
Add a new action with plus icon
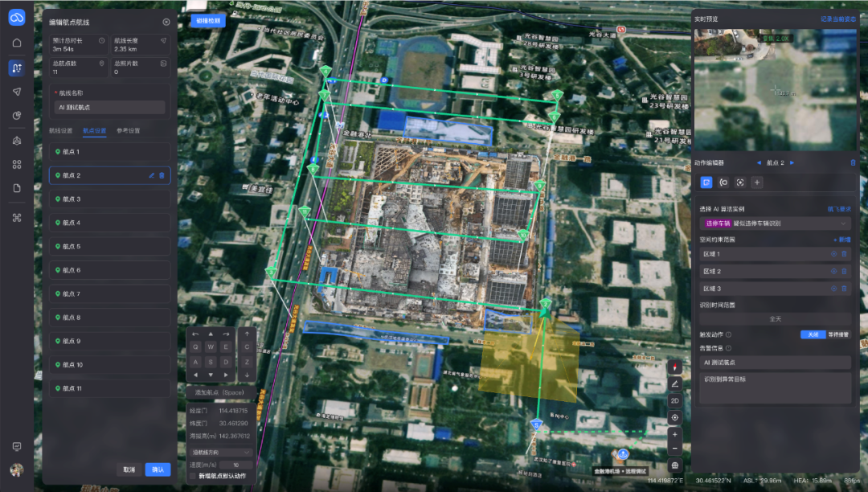coord(757,182)
